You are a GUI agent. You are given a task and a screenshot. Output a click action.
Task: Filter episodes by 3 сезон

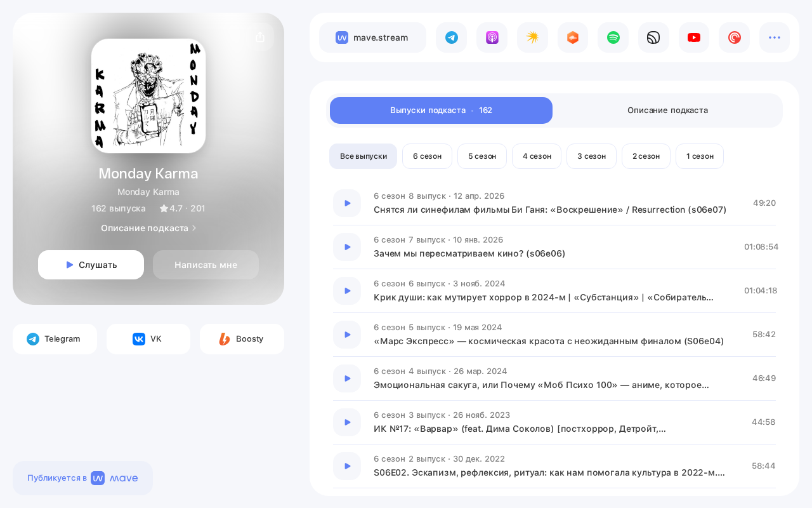tap(591, 156)
